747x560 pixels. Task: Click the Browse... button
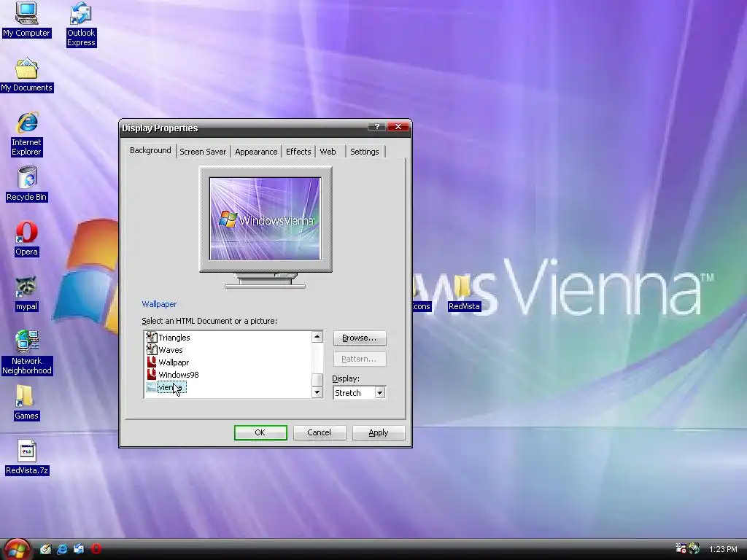click(359, 338)
